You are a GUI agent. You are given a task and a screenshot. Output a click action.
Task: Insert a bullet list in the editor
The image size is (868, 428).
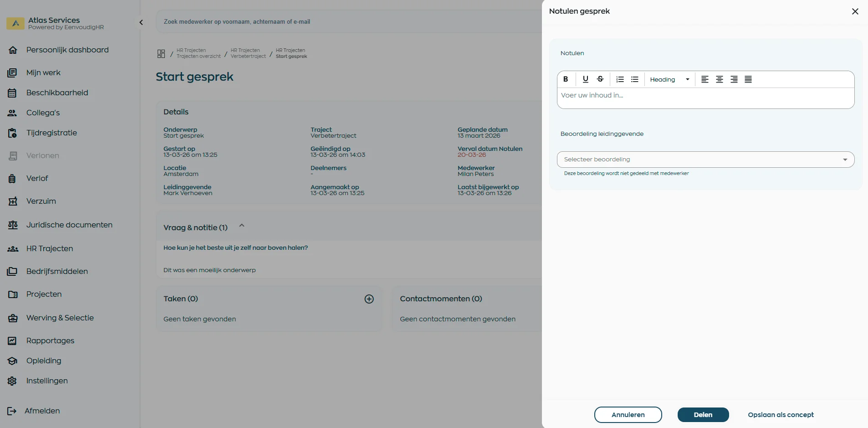tap(635, 79)
